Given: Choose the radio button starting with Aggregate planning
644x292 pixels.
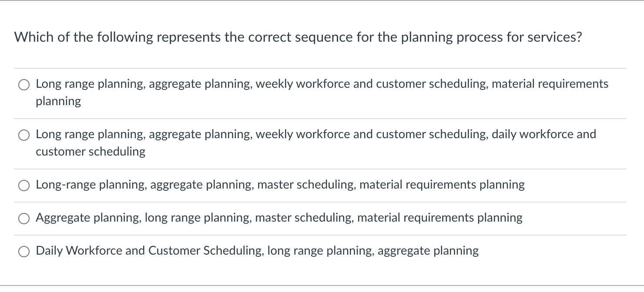Looking at the screenshot, I should [23, 219].
